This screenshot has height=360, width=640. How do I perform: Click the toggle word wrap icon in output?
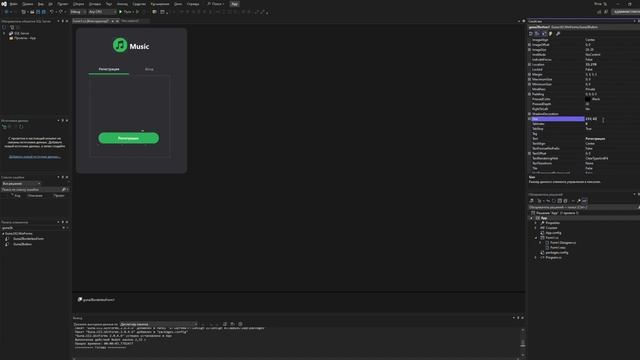coord(233,324)
